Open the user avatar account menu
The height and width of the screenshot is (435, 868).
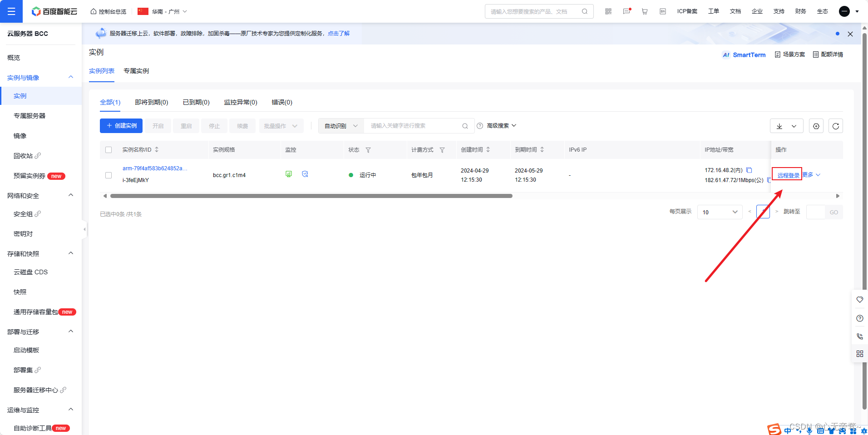(x=848, y=11)
